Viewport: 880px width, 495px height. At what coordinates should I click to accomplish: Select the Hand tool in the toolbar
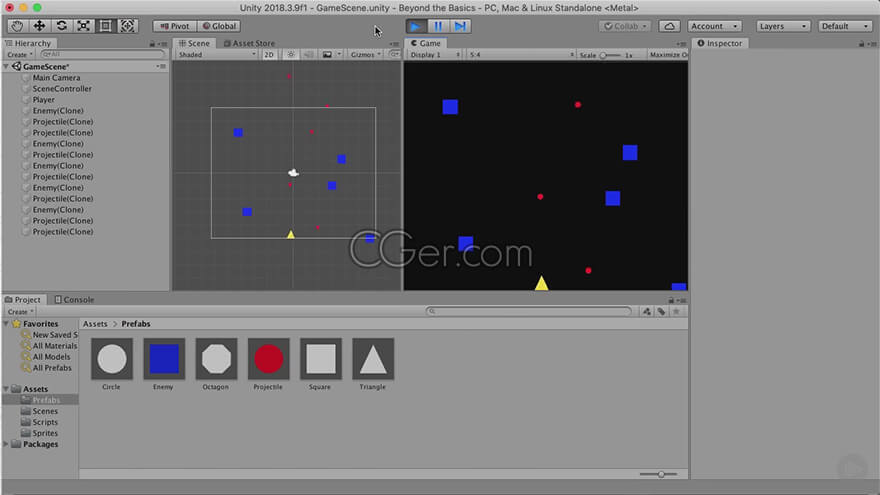tap(17, 26)
